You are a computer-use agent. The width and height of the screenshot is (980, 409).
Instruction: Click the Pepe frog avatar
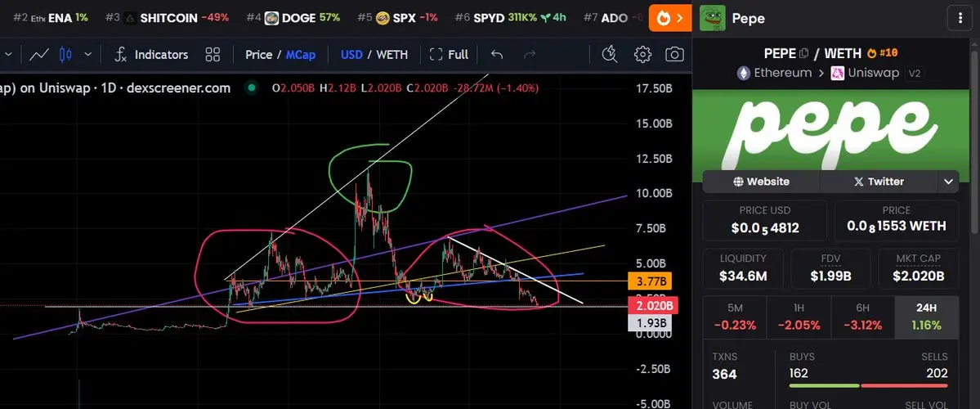[x=713, y=18]
